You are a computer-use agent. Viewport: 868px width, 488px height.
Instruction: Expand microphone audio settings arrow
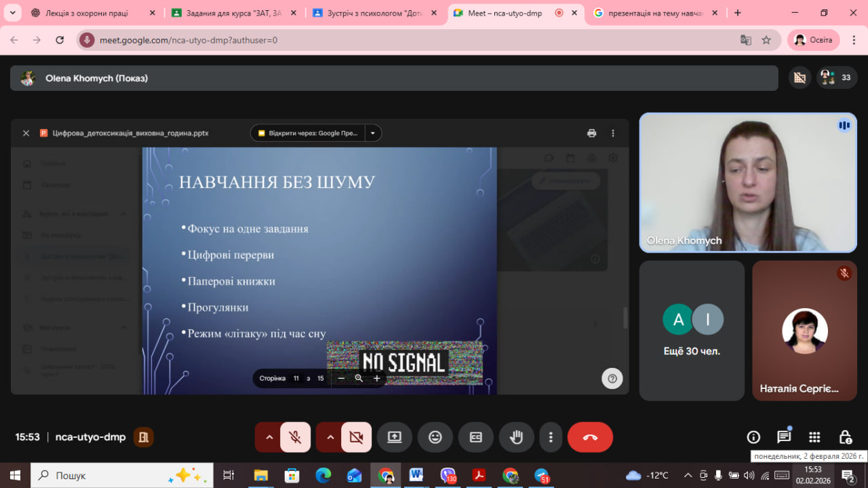click(269, 437)
